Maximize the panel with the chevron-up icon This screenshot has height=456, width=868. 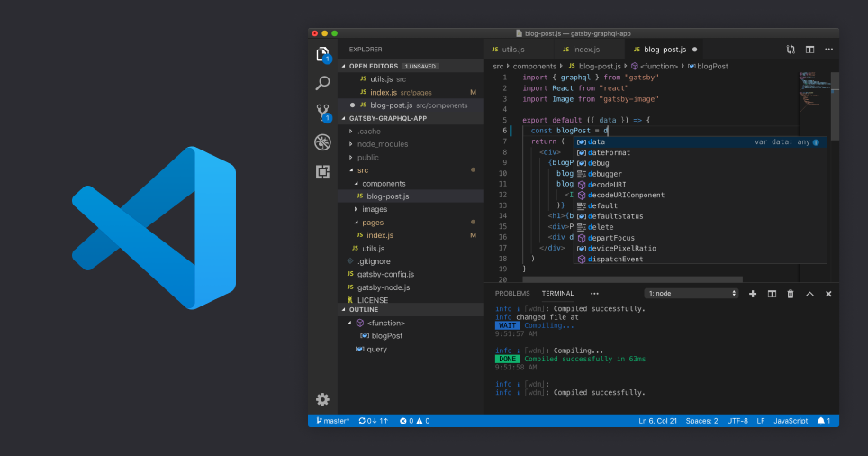809,294
